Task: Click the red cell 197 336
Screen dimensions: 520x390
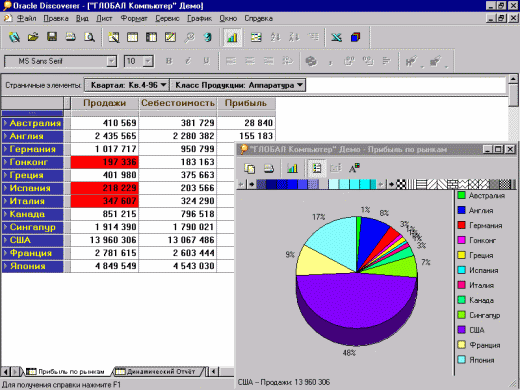Action: pos(105,162)
